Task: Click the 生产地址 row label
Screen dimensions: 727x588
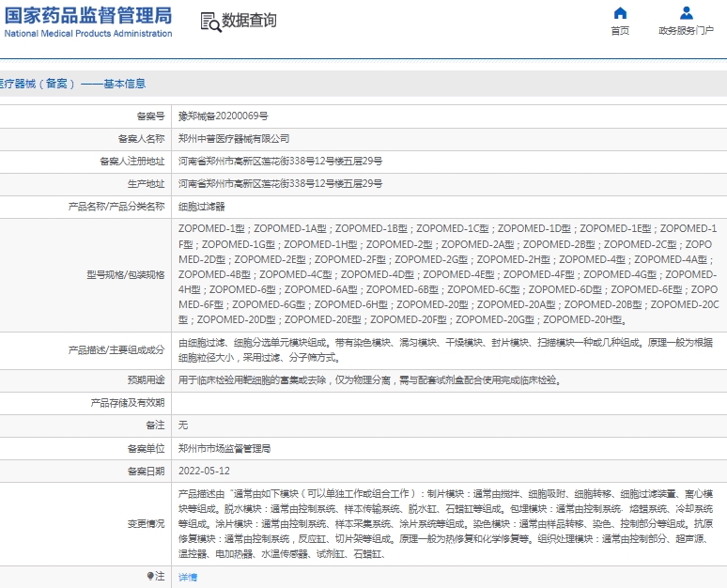Action: pos(146,184)
